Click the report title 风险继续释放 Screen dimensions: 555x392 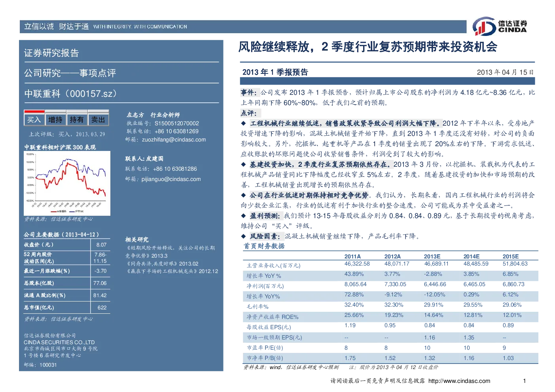tap(367, 47)
